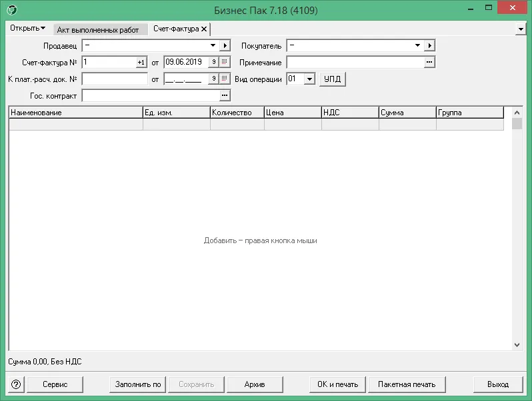Open the Вид операции dropdown arrow

pyautogui.click(x=309, y=79)
